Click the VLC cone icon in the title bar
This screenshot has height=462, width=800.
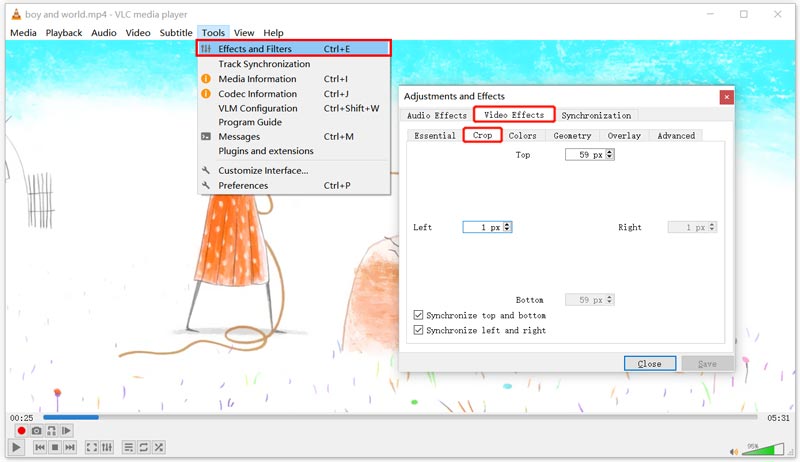coord(16,14)
